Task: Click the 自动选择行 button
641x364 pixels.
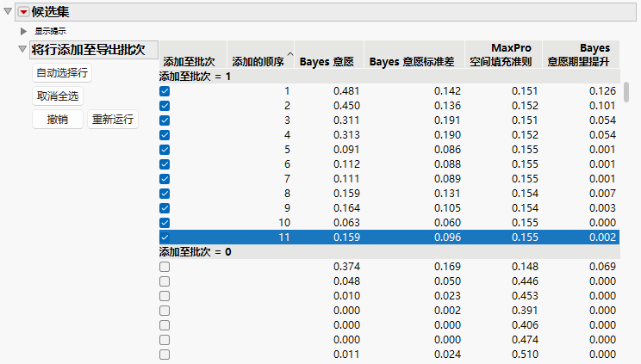Action: [62, 73]
